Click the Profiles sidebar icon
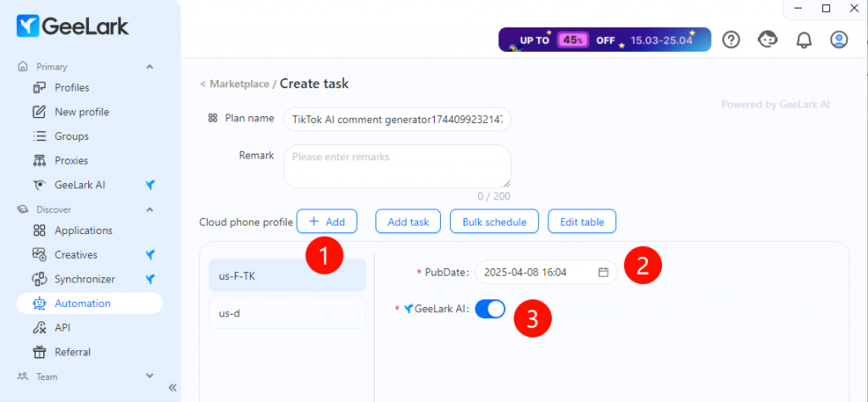 (39, 87)
